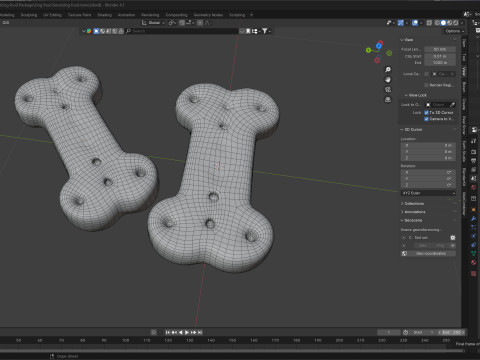This screenshot has width=480, height=360.
Task: Click the clip End value field
Action: coord(440,63)
